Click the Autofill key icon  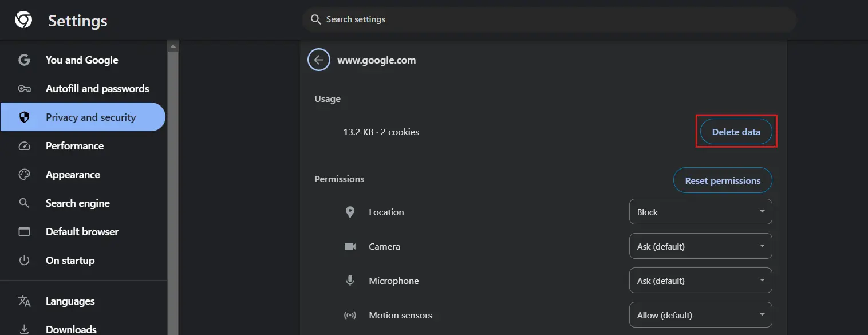[24, 89]
